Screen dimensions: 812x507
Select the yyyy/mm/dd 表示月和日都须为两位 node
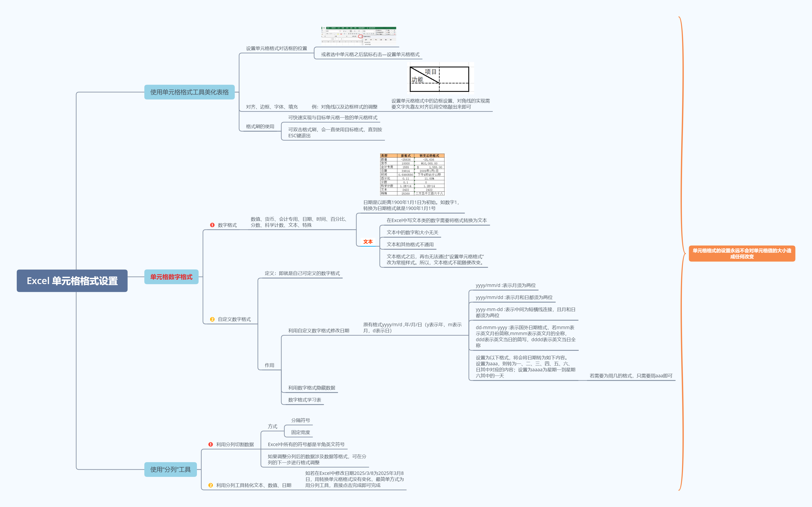[x=514, y=297]
